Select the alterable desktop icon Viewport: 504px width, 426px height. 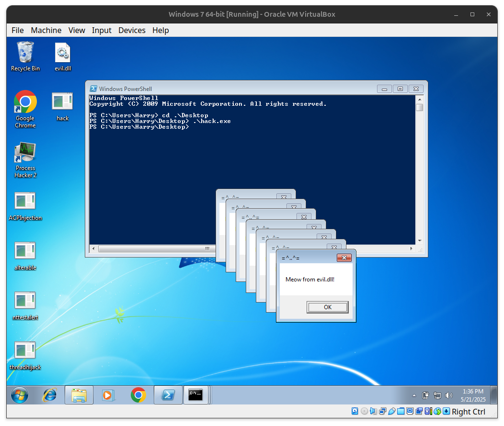(x=25, y=256)
